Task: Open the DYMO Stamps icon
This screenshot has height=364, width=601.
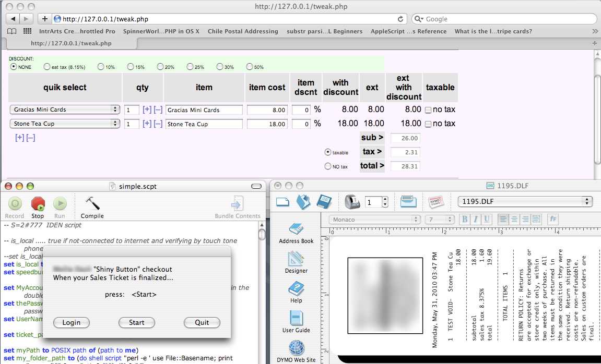Action: [x=436, y=201]
